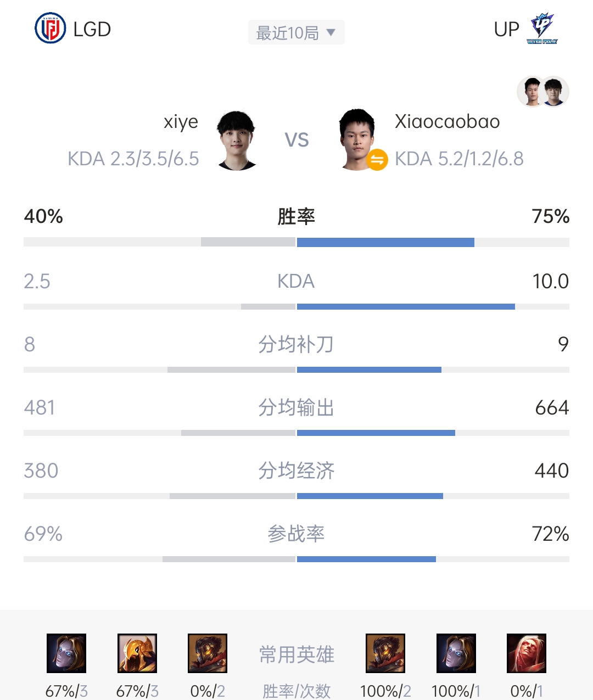Click the Xiaocaobao player name
Screen dimensions: 593x700
pos(447,121)
